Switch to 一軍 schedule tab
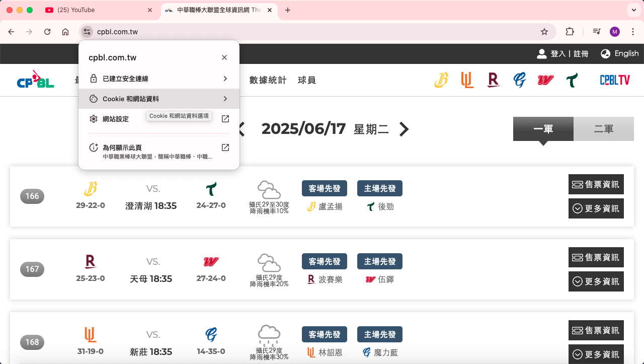Screen dimensions: 644x364 (543, 129)
